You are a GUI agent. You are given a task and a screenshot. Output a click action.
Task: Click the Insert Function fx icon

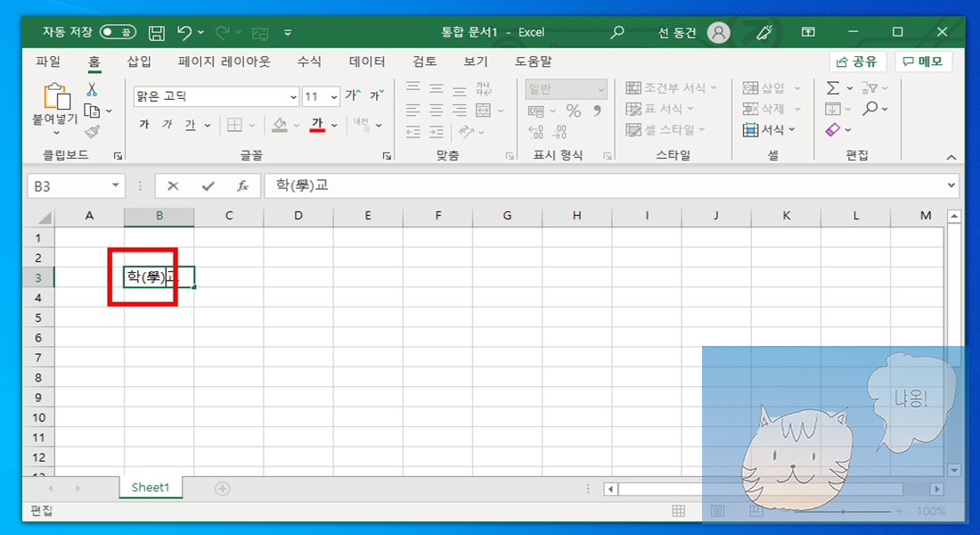pyautogui.click(x=242, y=185)
